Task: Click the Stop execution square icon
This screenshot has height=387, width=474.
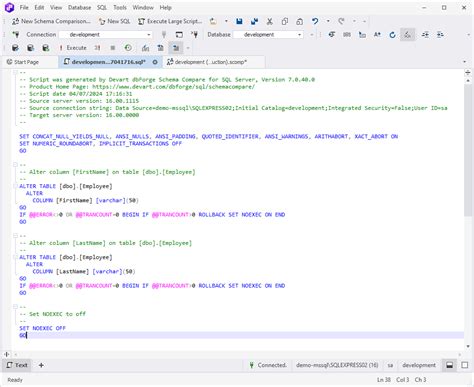Action: point(113,48)
